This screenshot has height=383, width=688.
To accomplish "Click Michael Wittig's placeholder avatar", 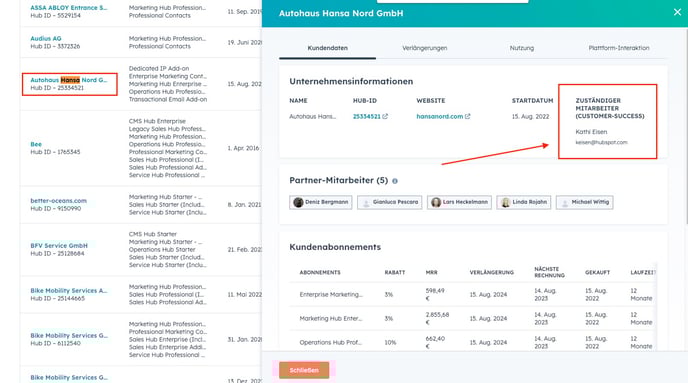I will pyautogui.click(x=565, y=202).
